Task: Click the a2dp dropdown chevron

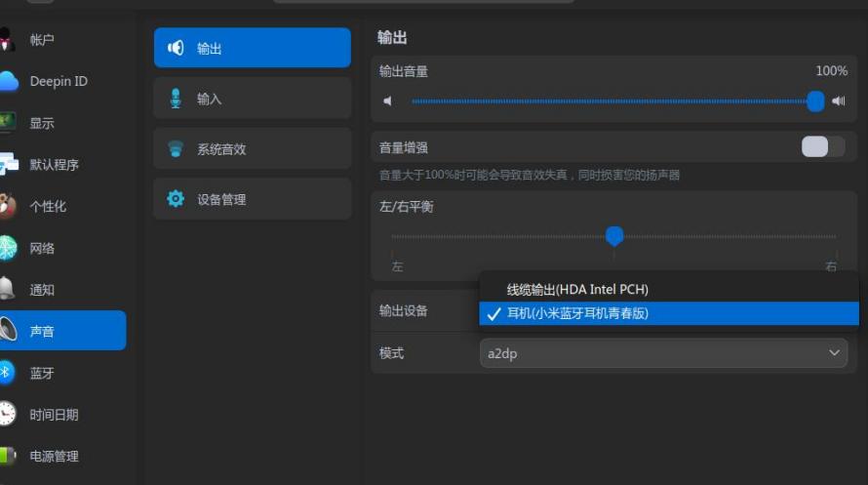Action: click(834, 352)
